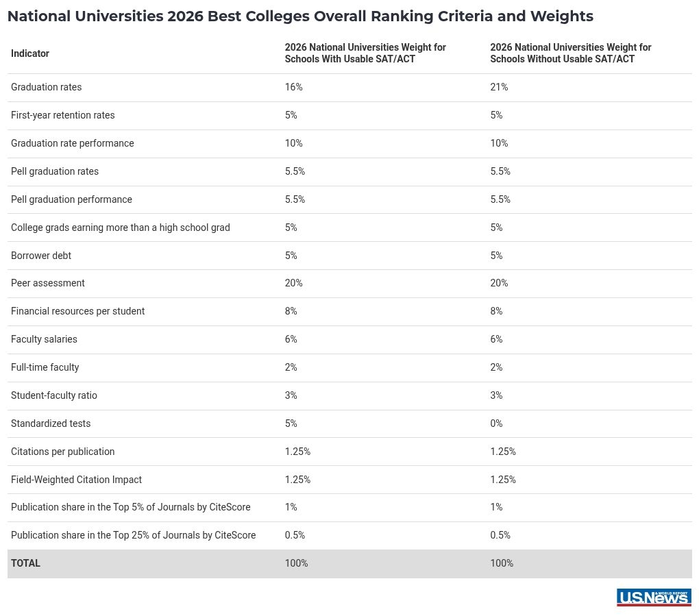
Task: Click the Schools Without Usable SAT/ACT header
Action: coord(570,53)
